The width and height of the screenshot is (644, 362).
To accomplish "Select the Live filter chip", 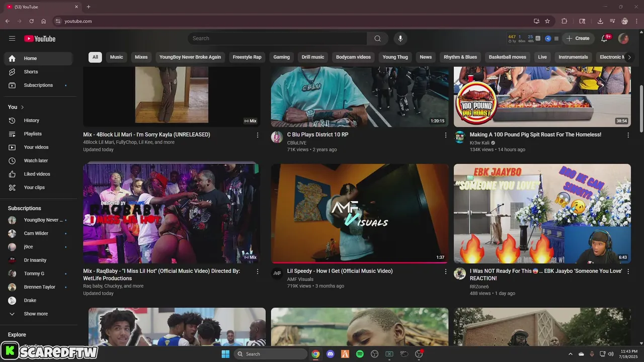I will pos(542,57).
